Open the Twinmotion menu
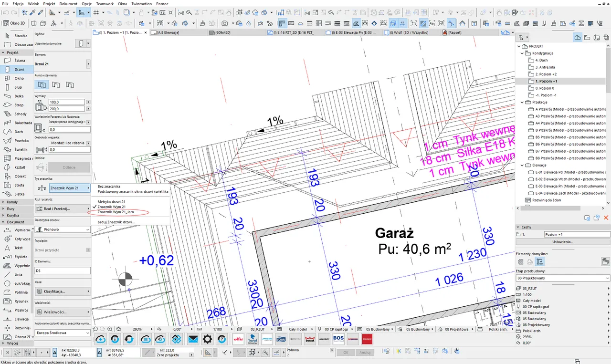 [x=141, y=3]
